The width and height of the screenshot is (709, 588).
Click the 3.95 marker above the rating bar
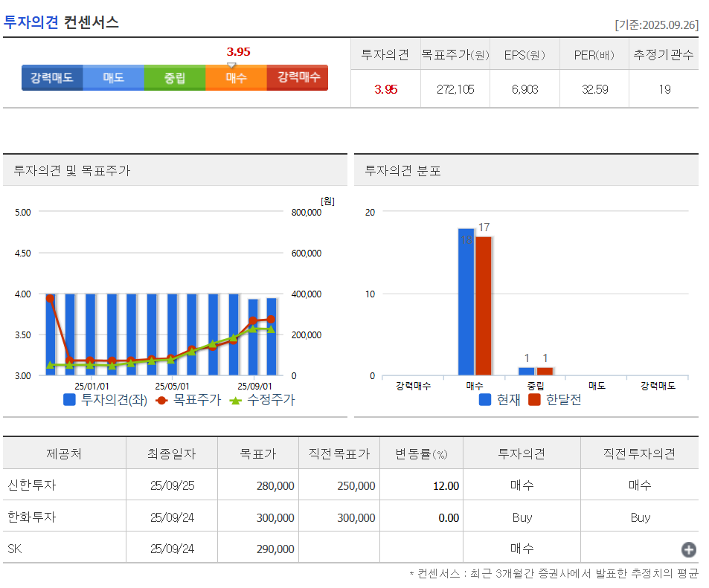click(238, 52)
